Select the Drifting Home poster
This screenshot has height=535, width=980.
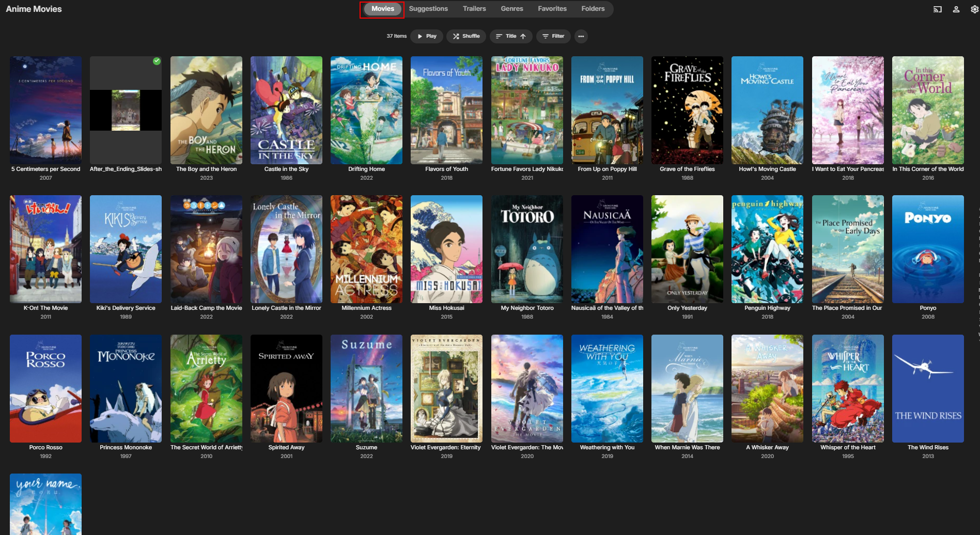[x=366, y=110]
